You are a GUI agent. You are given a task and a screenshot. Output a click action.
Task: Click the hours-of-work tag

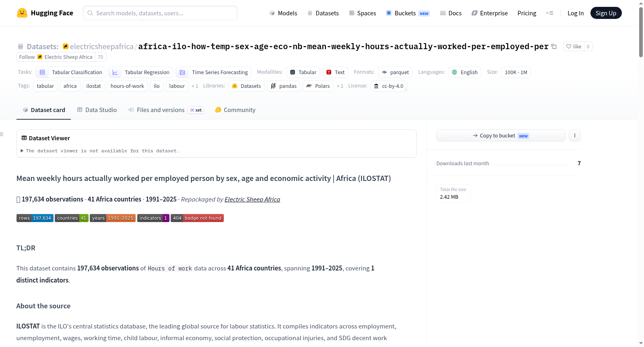127,86
